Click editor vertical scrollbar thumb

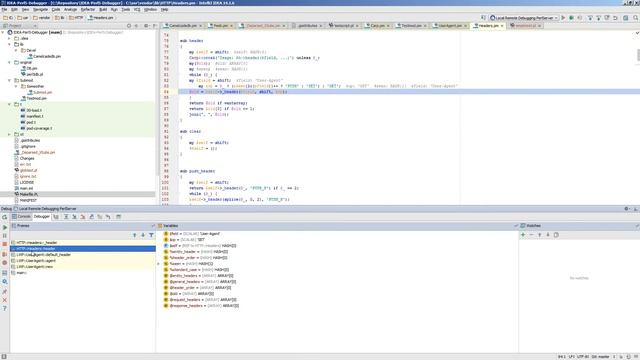pos(638,55)
